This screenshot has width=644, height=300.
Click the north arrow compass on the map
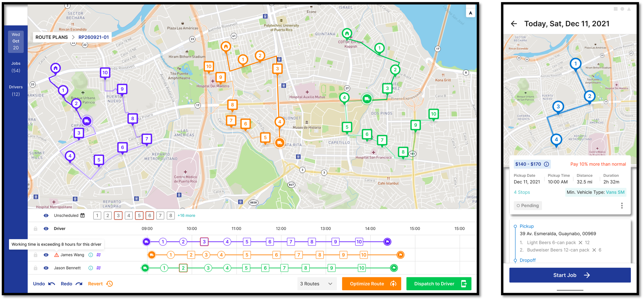[x=471, y=12]
